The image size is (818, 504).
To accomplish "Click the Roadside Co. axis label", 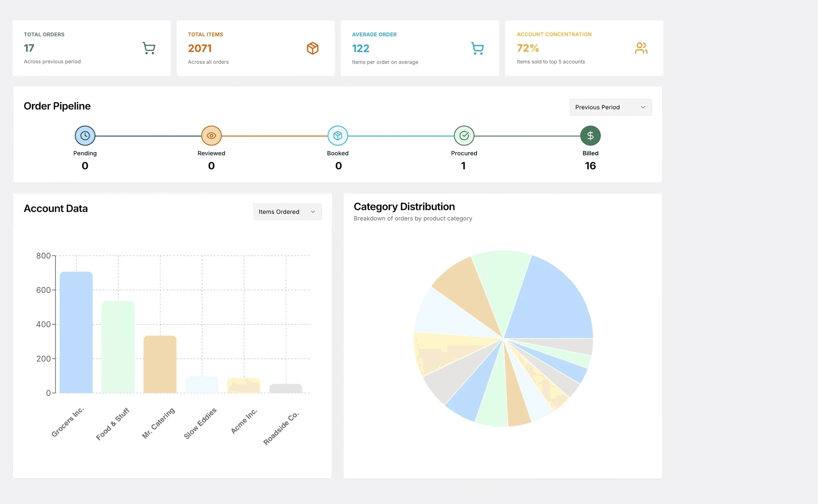I will [281, 429].
